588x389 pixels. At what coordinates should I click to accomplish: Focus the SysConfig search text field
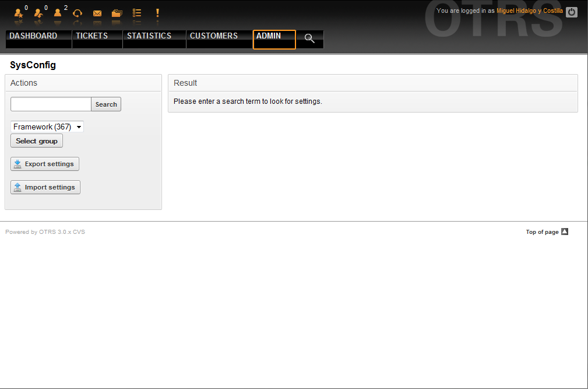click(51, 104)
